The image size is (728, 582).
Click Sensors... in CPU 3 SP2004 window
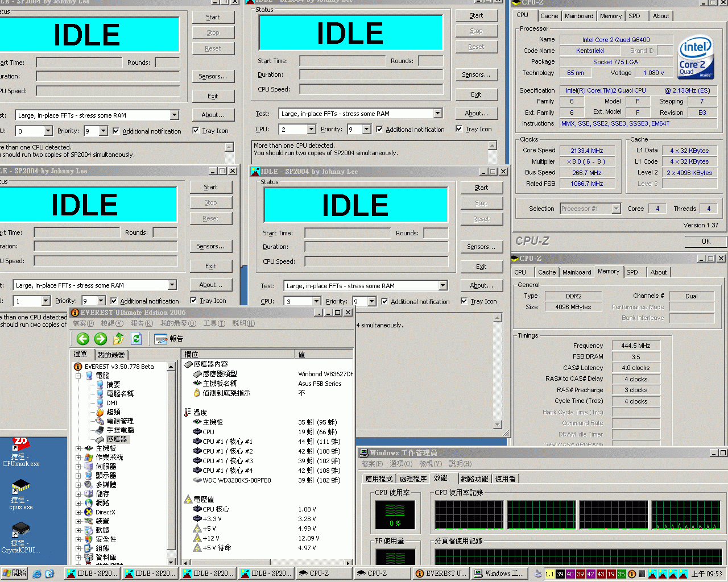(x=481, y=247)
